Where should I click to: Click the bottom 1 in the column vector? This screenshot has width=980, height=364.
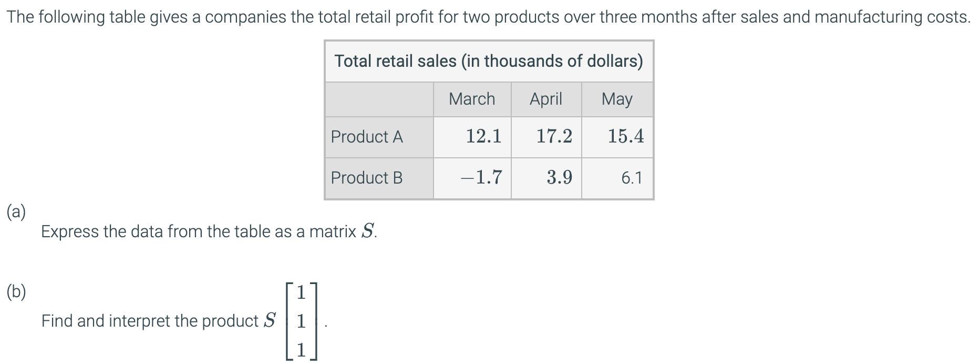click(x=301, y=350)
